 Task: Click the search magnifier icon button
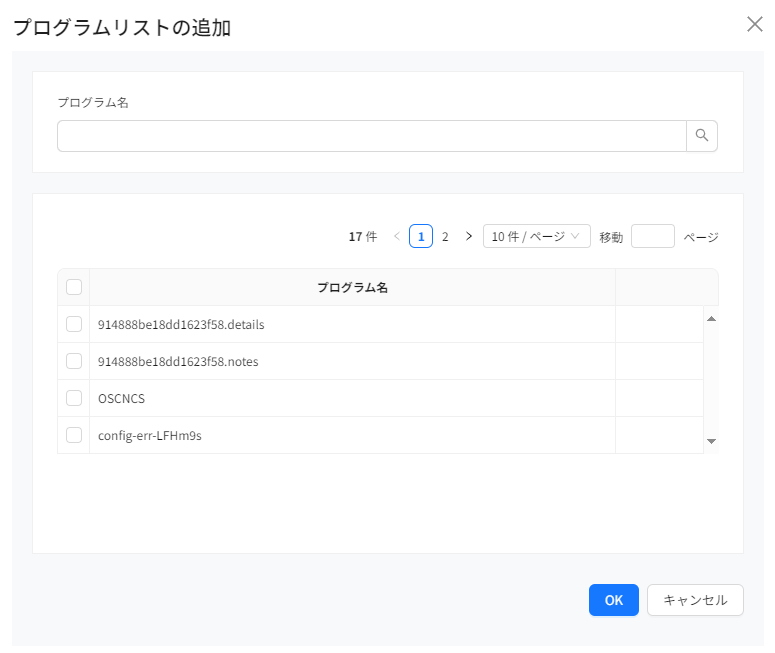point(702,136)
